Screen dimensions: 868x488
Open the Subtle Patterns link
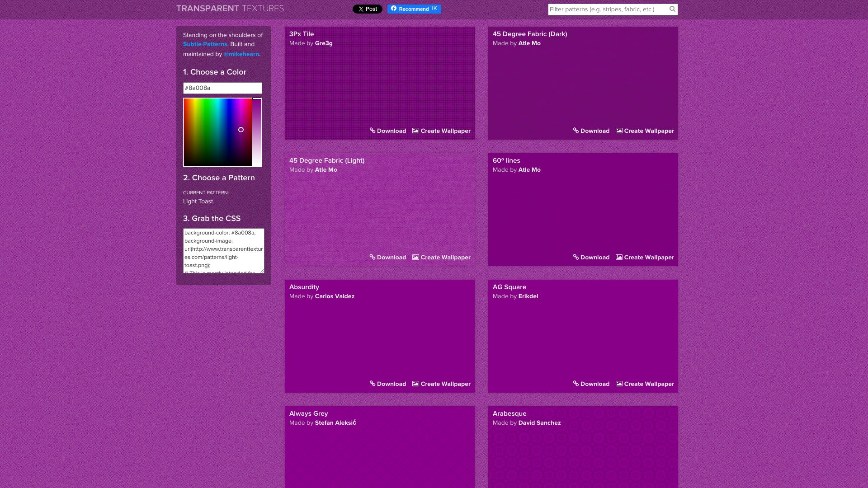pyautogui.click(x=205, y=44)
